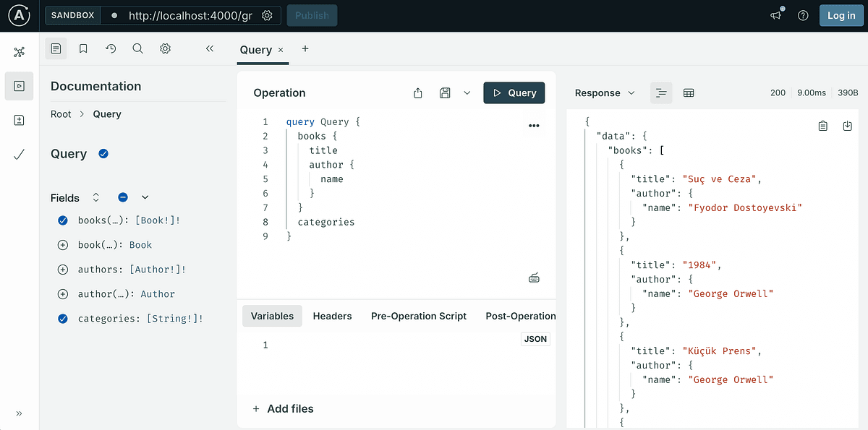
Task: Download the response JSON
Action: (x=847, y=125)
